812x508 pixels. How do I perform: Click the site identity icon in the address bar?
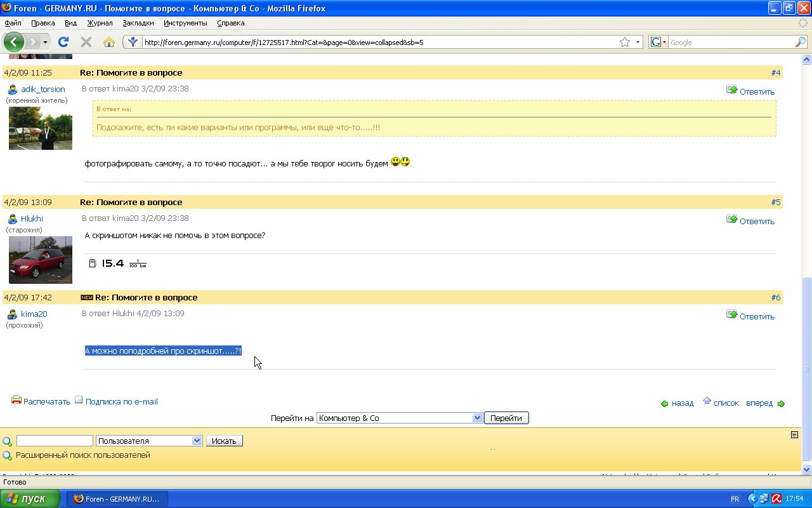pyautogui.click(x=133, y=42)
